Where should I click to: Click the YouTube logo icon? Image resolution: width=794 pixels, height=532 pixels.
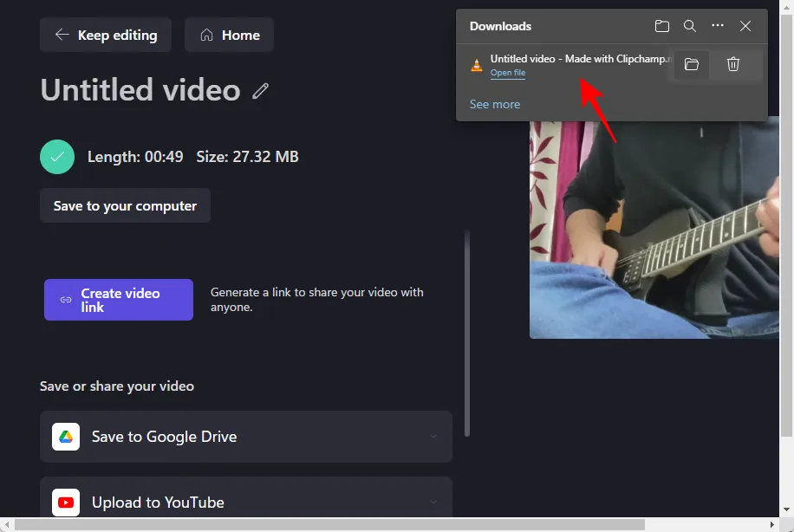click(66, 503)
